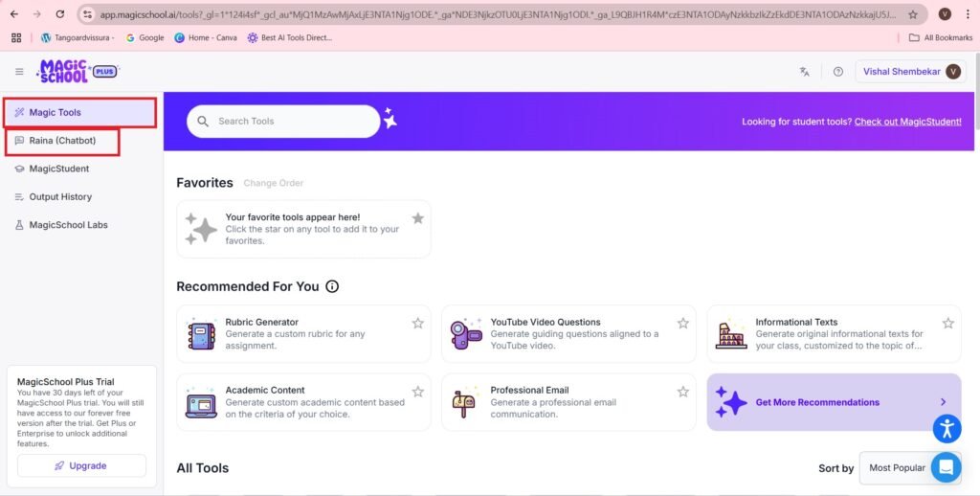Toggle the hamburger sidebar menu
Screen dimensions: 980x496
[x=19, y=71]
